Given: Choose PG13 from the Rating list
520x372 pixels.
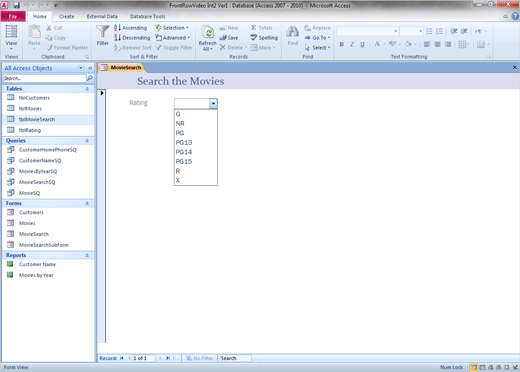Looking at the screenshot, I should point(196,143).
